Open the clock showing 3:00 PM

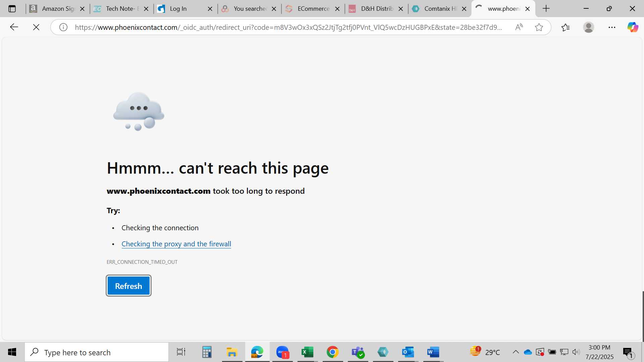click(599, 352)
